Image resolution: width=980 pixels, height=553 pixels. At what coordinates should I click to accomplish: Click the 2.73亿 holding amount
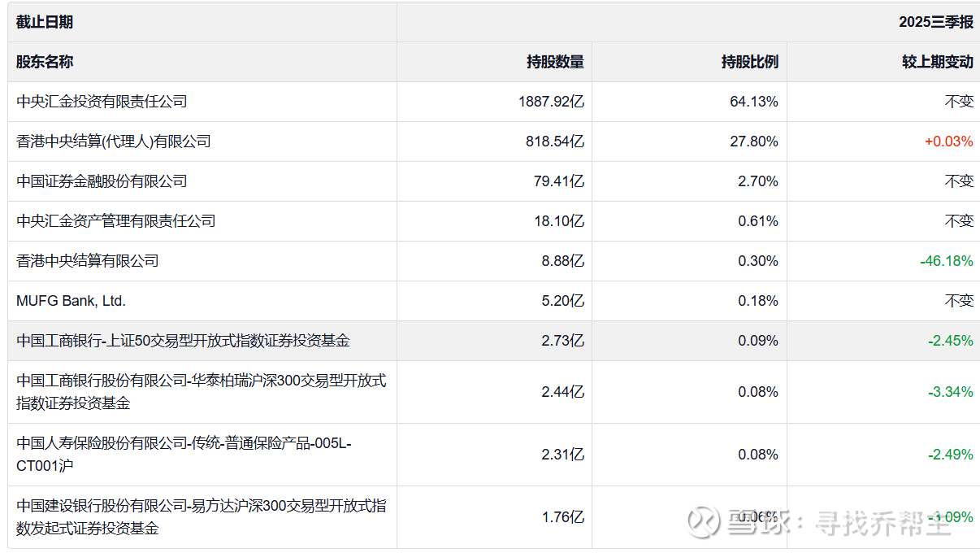click(x=563, y=341)
